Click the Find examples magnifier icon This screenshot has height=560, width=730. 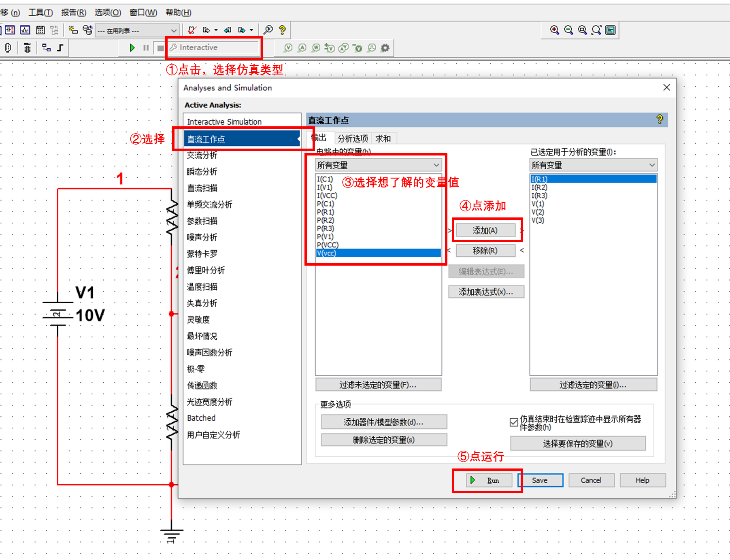tap(268, 30)
